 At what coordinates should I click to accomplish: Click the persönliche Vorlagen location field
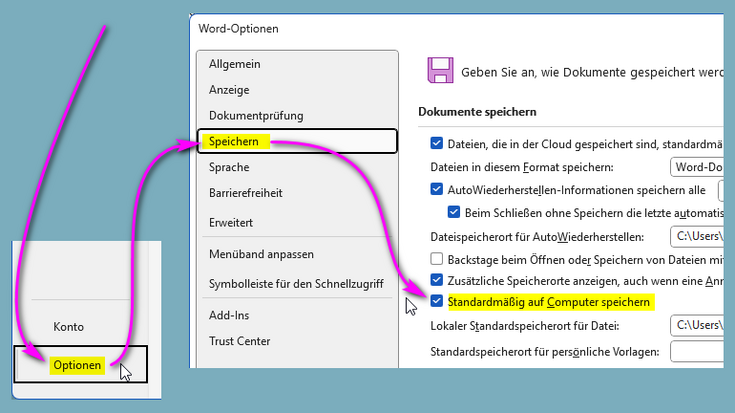[697, 351]
